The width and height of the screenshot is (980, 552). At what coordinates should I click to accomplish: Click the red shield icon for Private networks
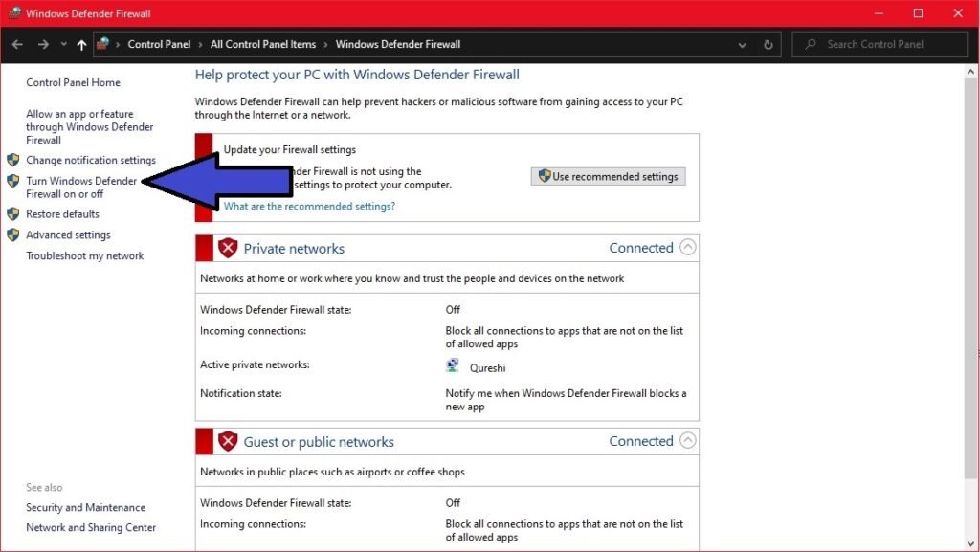pos(228,249)
